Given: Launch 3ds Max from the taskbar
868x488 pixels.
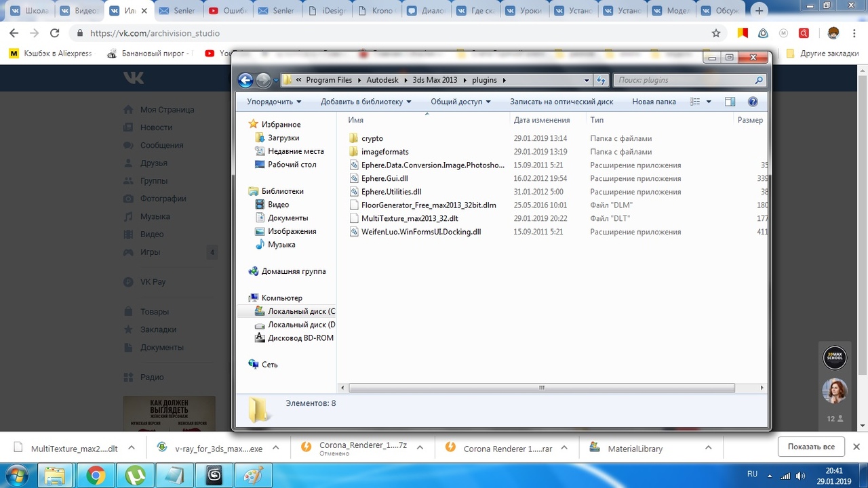Looking at the screenshot, I should pyautogui.click(x=216, y=475).
